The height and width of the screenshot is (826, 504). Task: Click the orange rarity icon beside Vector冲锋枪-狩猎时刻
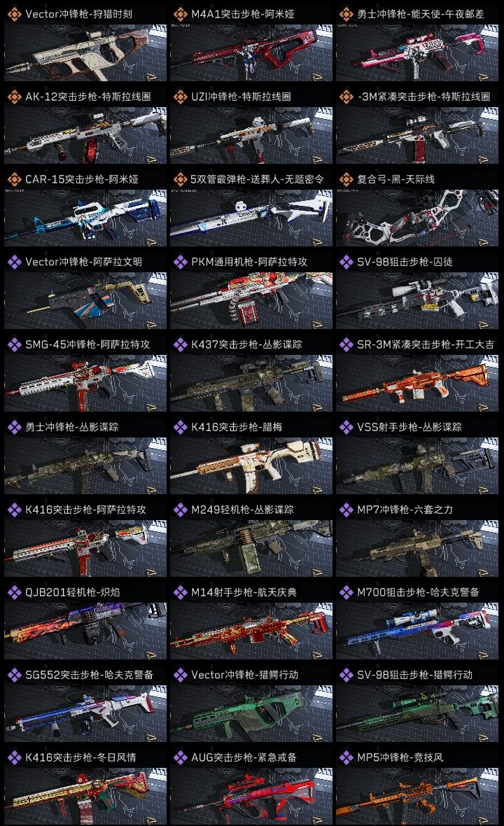tap(15, 14)
